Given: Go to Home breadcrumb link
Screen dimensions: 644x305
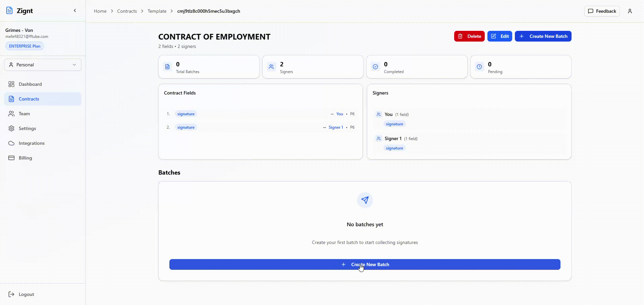Looking at the screenshot, I should (x=100, y=11).
